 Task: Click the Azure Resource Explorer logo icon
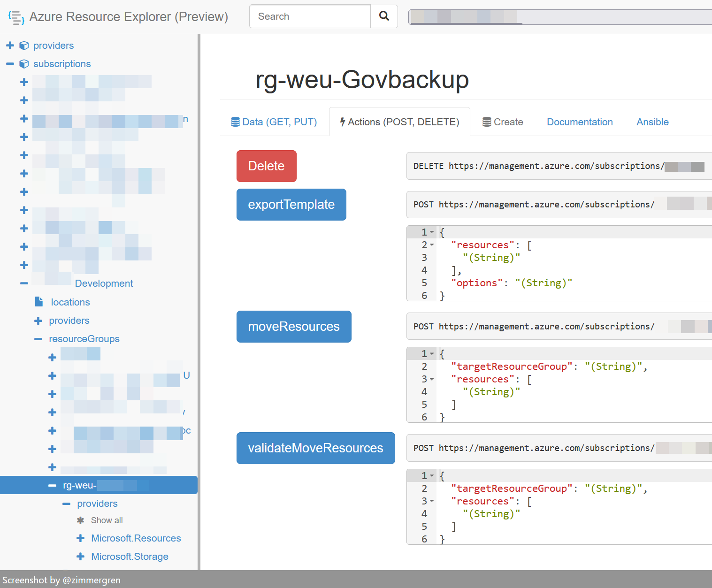click(x=16, y=17)
